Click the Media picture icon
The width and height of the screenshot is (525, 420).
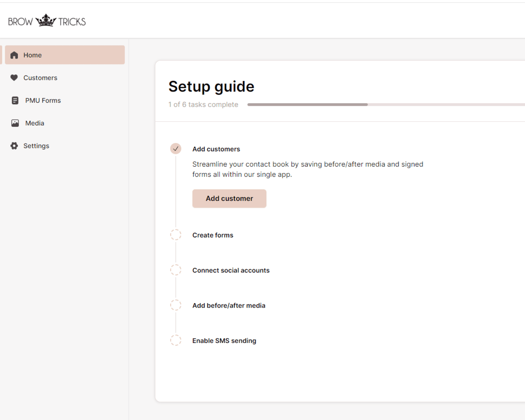pyautogui.click(x=15, y=123)
